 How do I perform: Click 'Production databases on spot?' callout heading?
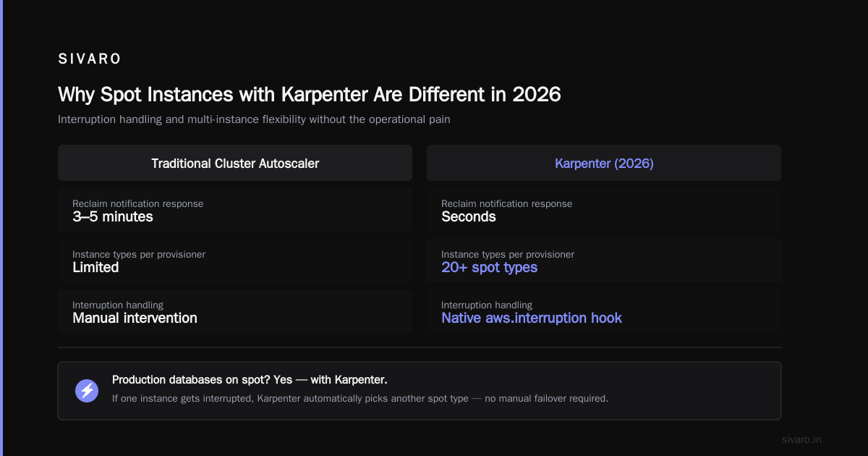pyautogui.click(x=250, y=379)
